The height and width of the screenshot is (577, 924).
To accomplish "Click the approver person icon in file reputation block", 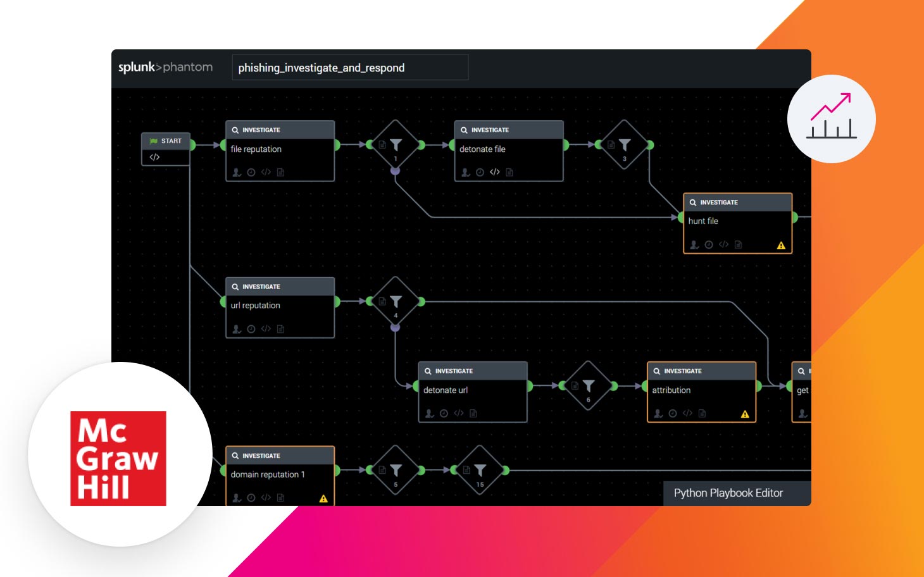I will [237, 172].
